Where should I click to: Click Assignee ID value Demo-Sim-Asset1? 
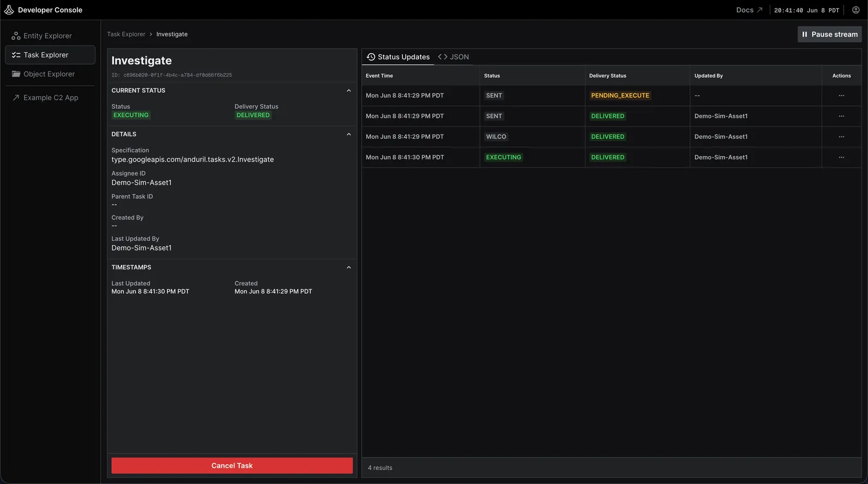pos(142,183)
